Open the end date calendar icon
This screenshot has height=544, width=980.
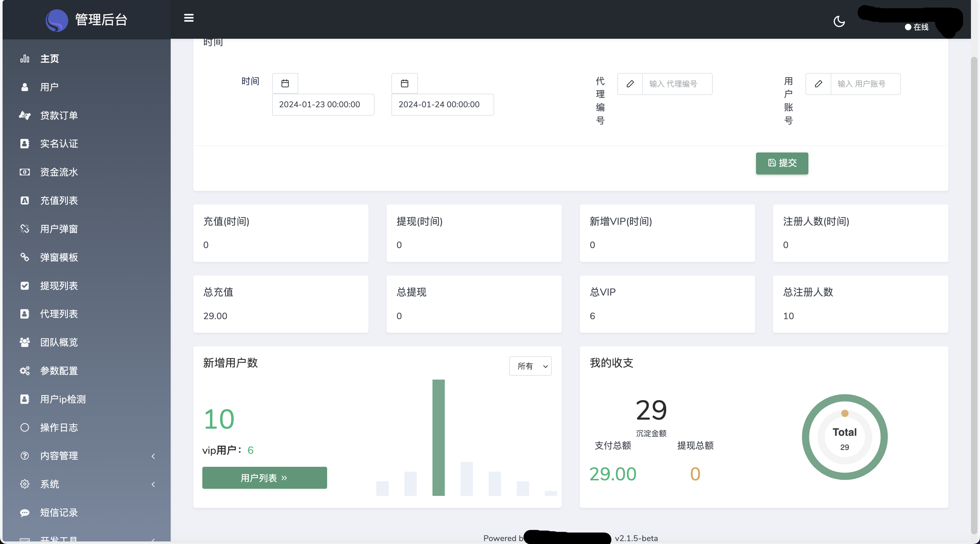pyautogui.click(x=404, y=83)
